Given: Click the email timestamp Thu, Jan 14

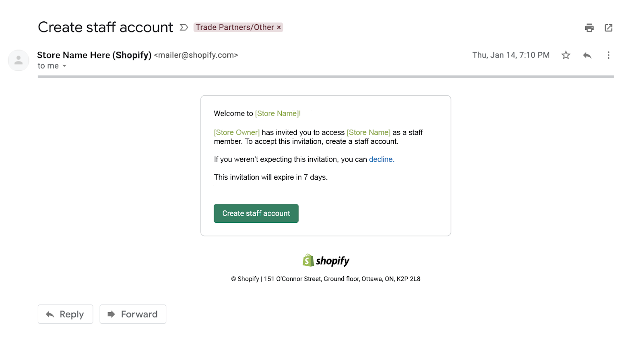Looking at the screenshot, I should click(511, 55).
